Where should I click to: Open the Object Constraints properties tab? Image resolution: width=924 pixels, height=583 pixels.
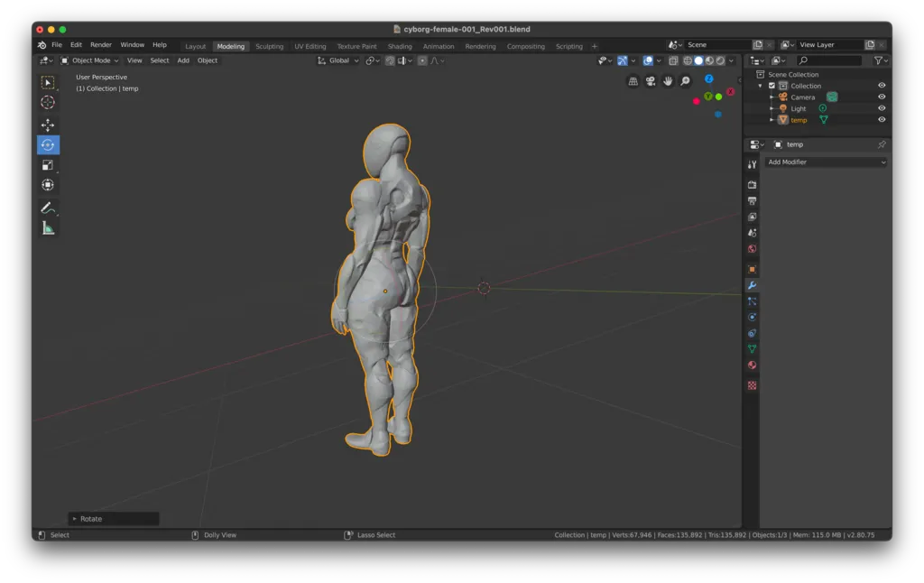pyautogui.click(x=752, y=333)
